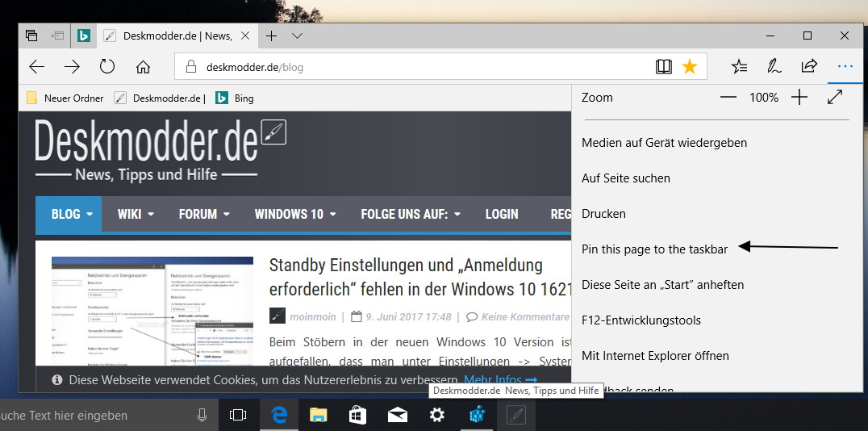Screen dimensions: 868x431
Task: Click the padlock site info icon
Action: (x=191, y=67)
